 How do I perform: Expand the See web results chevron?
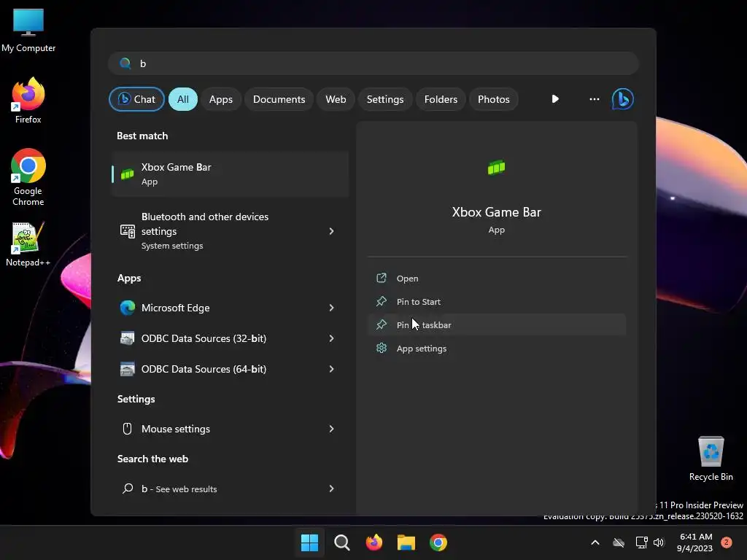point(332,489)
